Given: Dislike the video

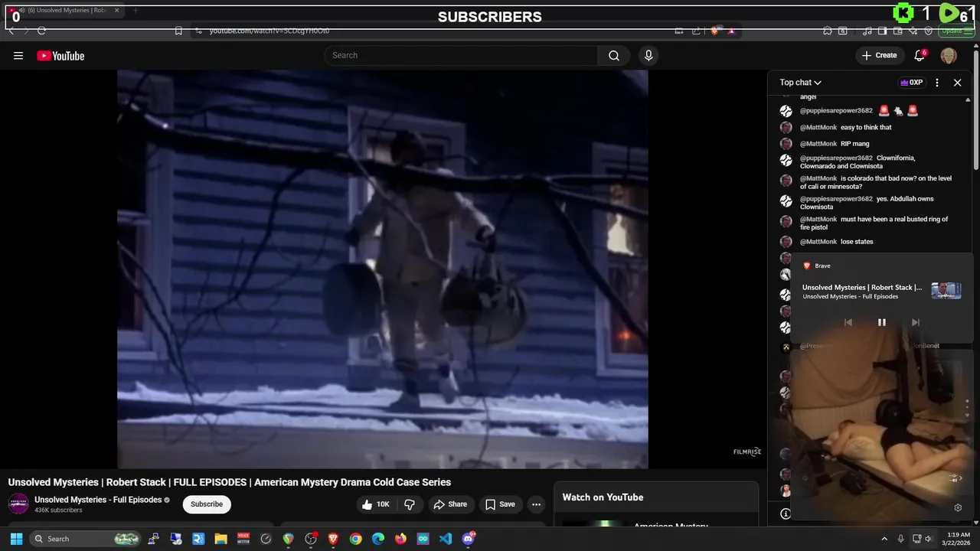Looking at the screenshot, I should coord(410,504).
